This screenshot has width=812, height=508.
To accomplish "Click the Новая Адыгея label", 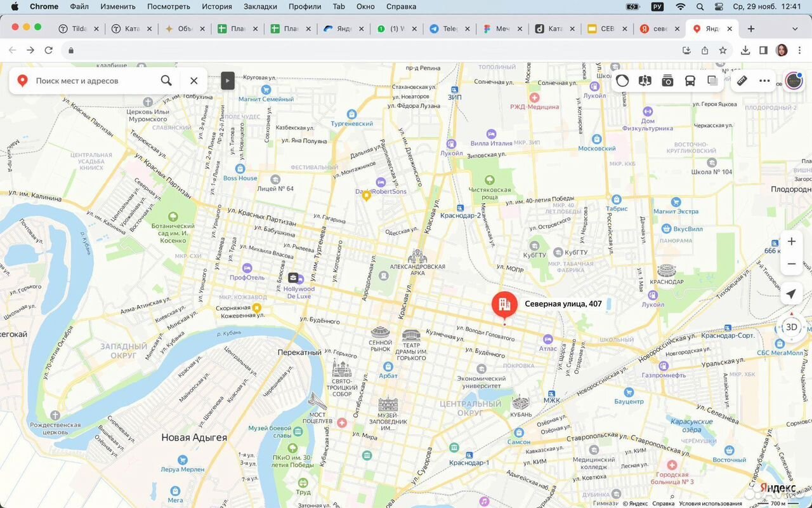I will [194, 438].
